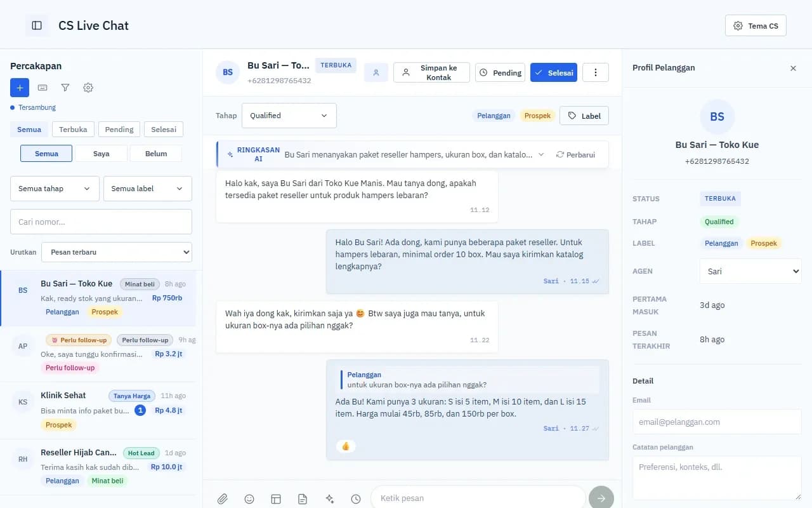Open the emoji picker icon
This screenshot has height=508, width=812.
pyautogui.click(x=249, y=498)
